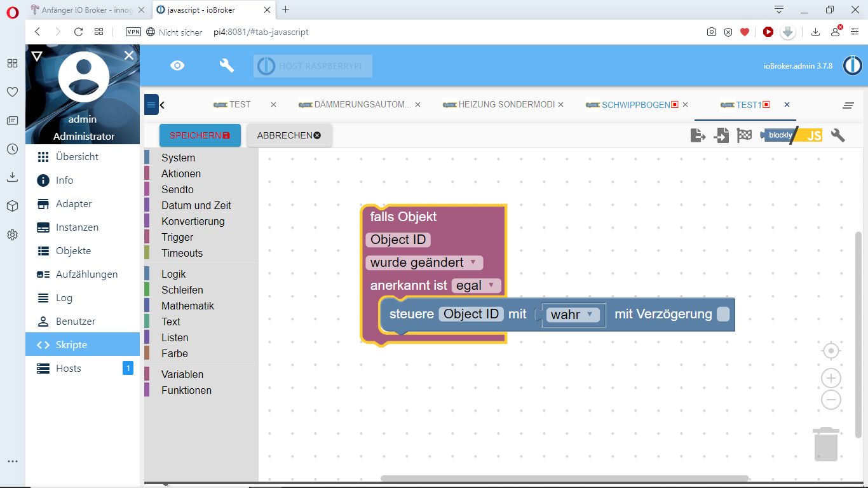
Task: Toggle the script list sidebar button
Action: point(151,105)
